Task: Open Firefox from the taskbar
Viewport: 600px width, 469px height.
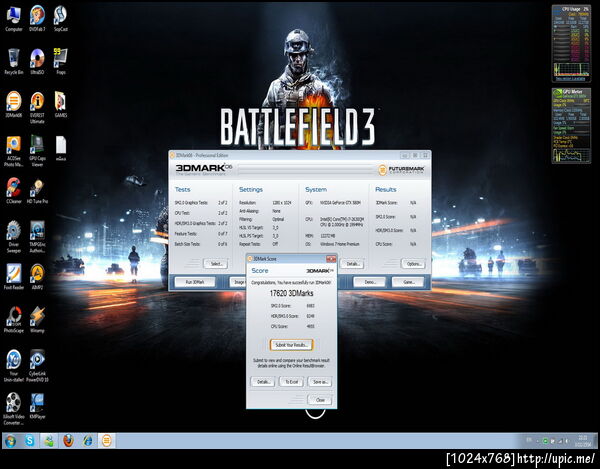Action: pos(68,441)
